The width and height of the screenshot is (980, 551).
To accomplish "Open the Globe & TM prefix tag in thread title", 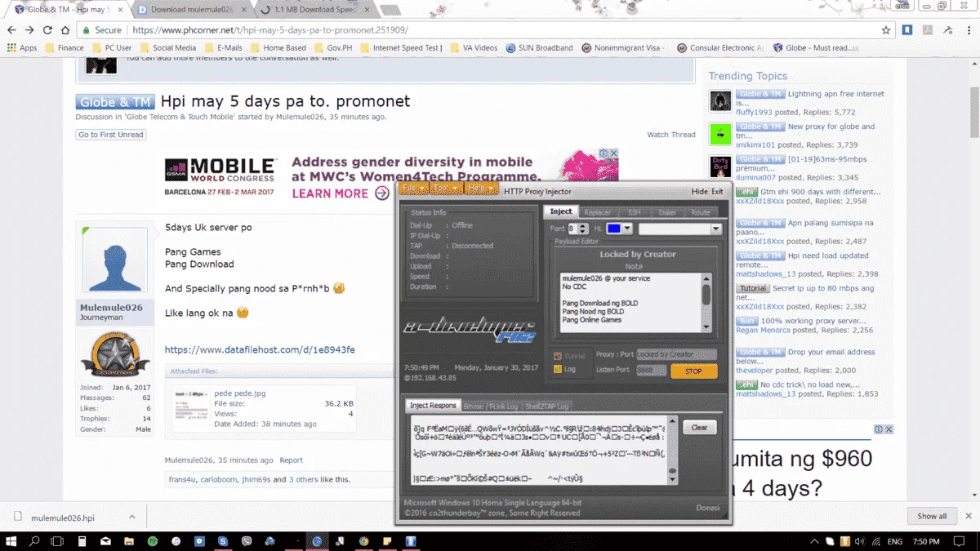I will (115, 102).
